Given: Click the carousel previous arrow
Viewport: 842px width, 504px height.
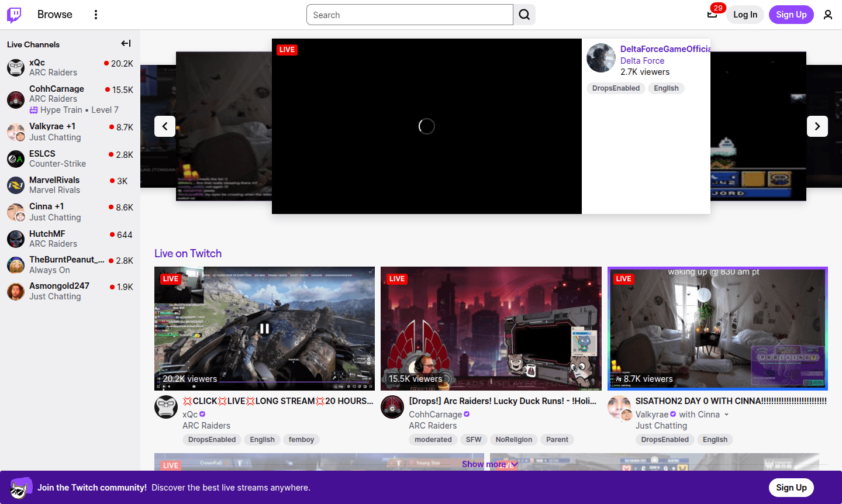Looking at the screenshot, I should 164,126.
